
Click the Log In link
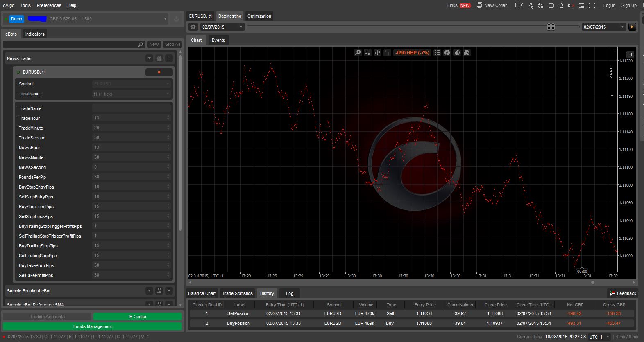click(609, 5)
